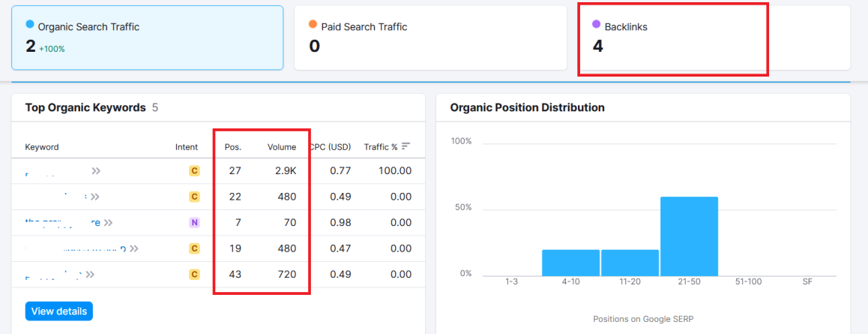Viewport: 868px width, 334px height.
Task: Click the keywords count 5 beside heading
Action: tap(155, 107)
